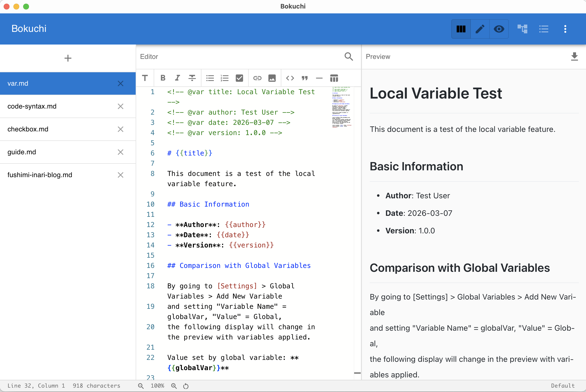Open the three-dot overflow menu
Image resolution: width=586 pixels, height=392 pixels.
(565, 29)
